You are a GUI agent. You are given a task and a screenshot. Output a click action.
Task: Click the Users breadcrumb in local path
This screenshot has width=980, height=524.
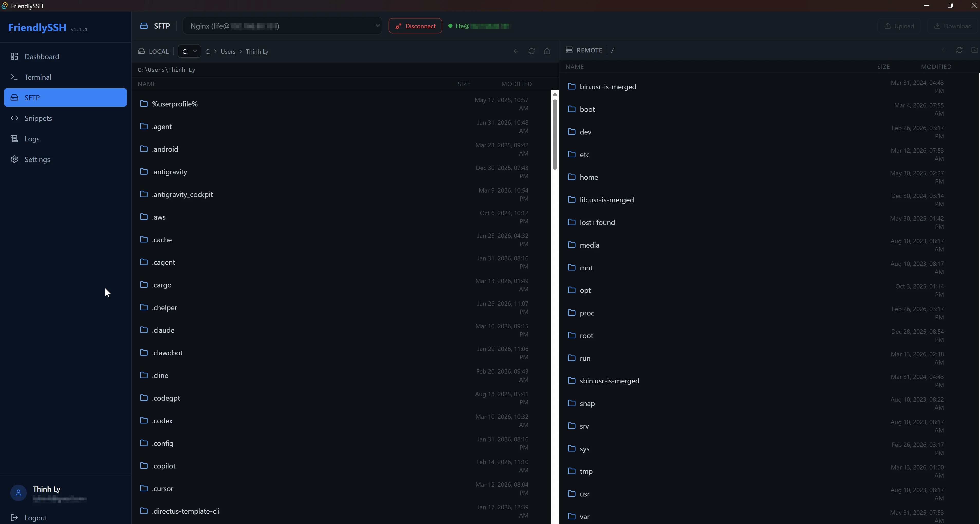point(228,51)
